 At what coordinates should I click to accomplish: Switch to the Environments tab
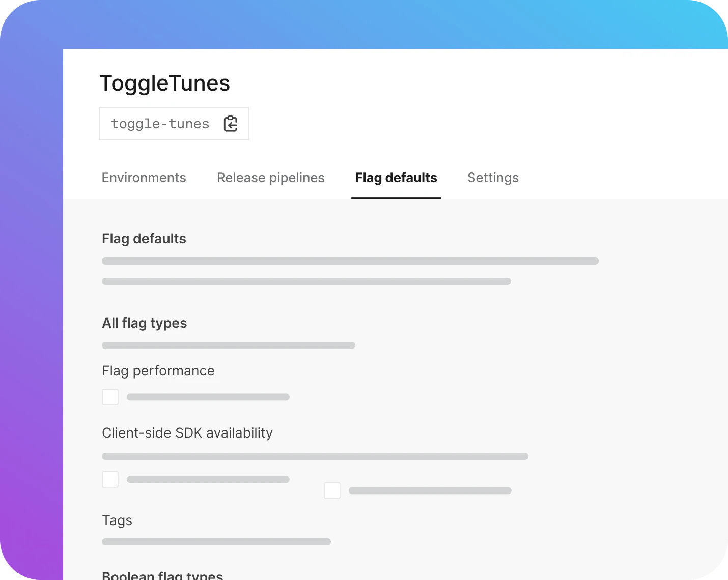(x=144, y=178)
